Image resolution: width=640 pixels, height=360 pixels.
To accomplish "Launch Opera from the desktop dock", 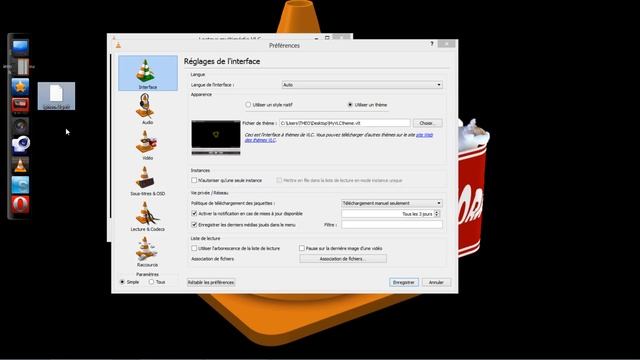I will pos(20,204).
